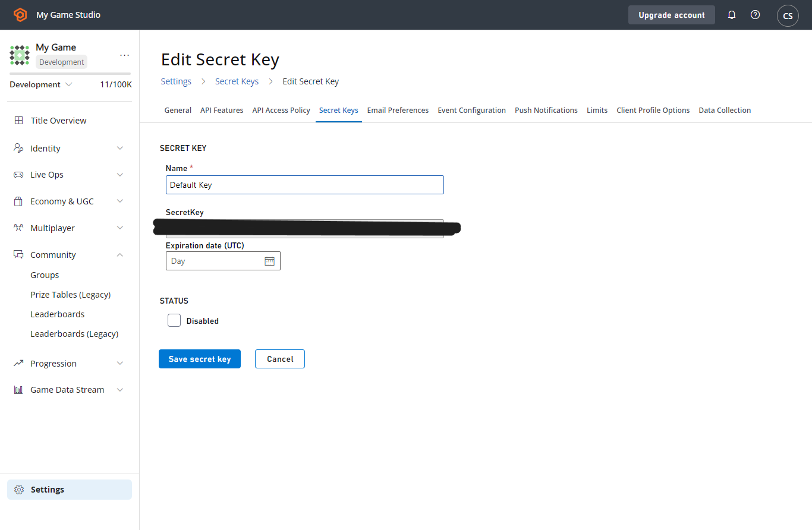Open Leaderboards in the Community menu
The width and height of the screenshot is (812, 530).
click(x=58, y=314)
